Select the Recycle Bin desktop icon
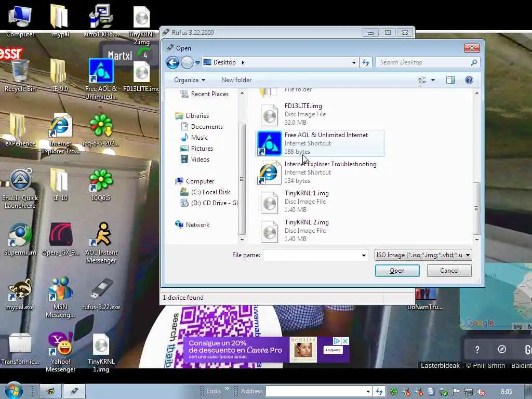Viewport: 532px width, 399px height. (x=20, y=75)
